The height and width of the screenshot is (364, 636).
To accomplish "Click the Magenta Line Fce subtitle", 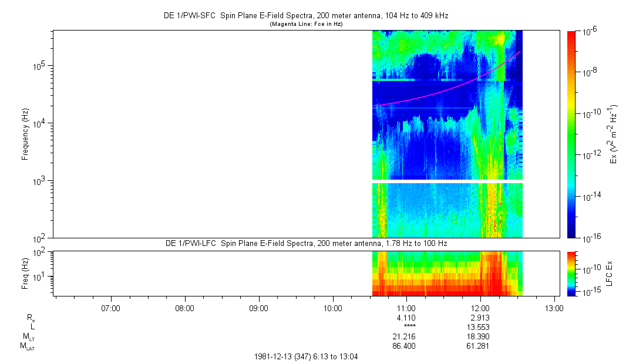I will click(305, 24).
